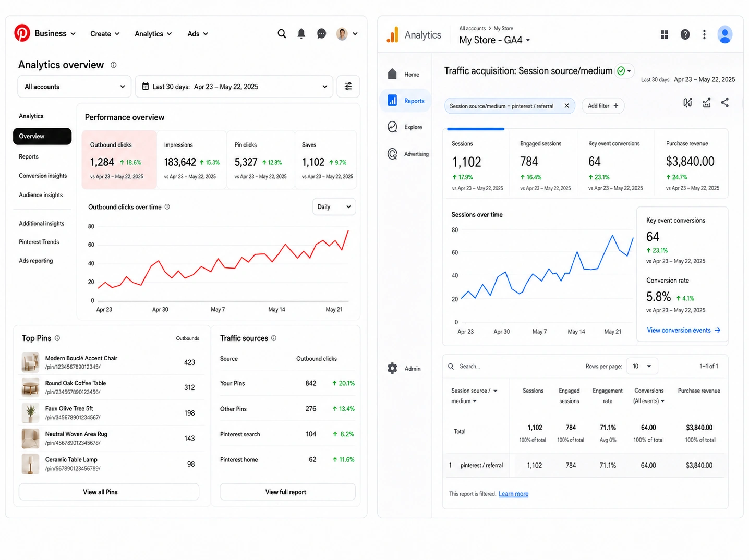Expand the Ads dropdown menu
The width and height of the screenshot is (749, 560).
[x=198, y=34]
